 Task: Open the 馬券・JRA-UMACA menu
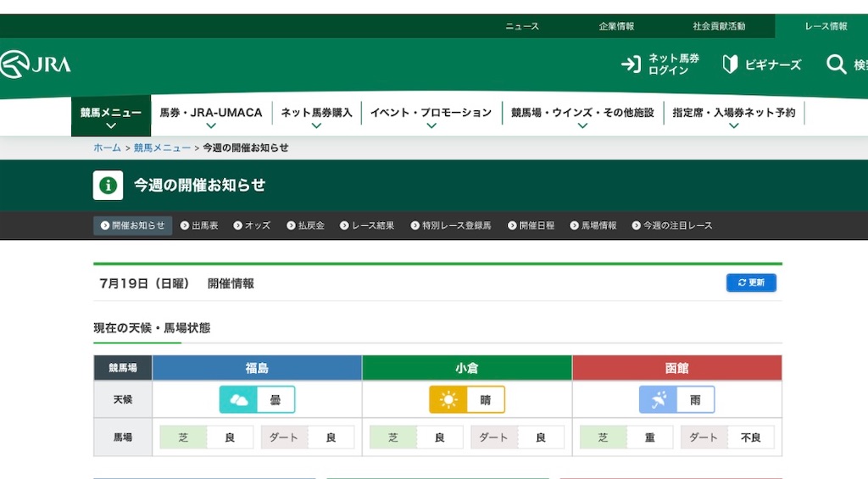[211, 113]
